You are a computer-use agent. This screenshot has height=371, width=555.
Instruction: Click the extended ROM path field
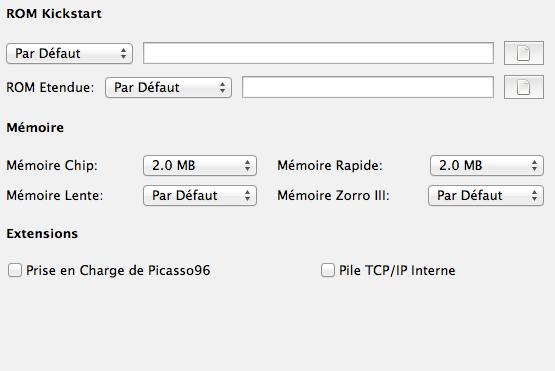point(368,87)
